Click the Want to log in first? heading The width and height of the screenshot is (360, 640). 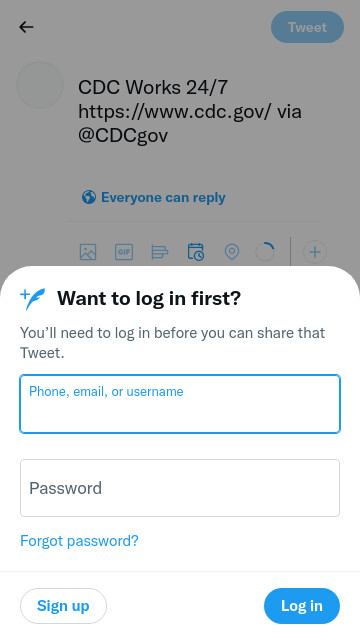(149, 298)
